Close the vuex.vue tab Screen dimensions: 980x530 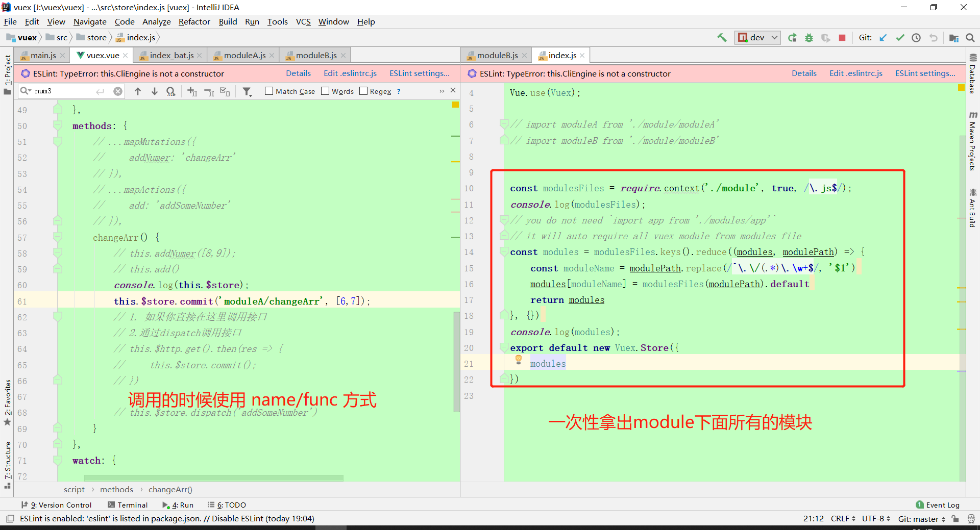pyautogui.click(x=126, y=55)
